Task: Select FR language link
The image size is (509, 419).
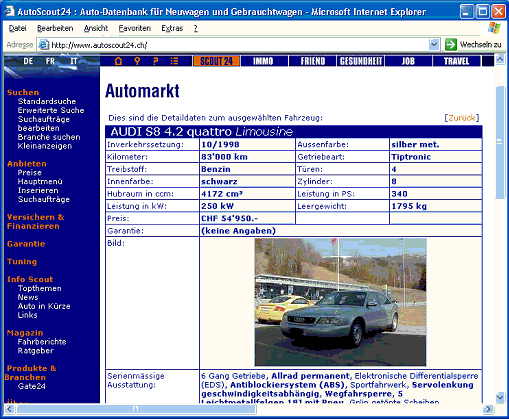Action: coord(50,61)
